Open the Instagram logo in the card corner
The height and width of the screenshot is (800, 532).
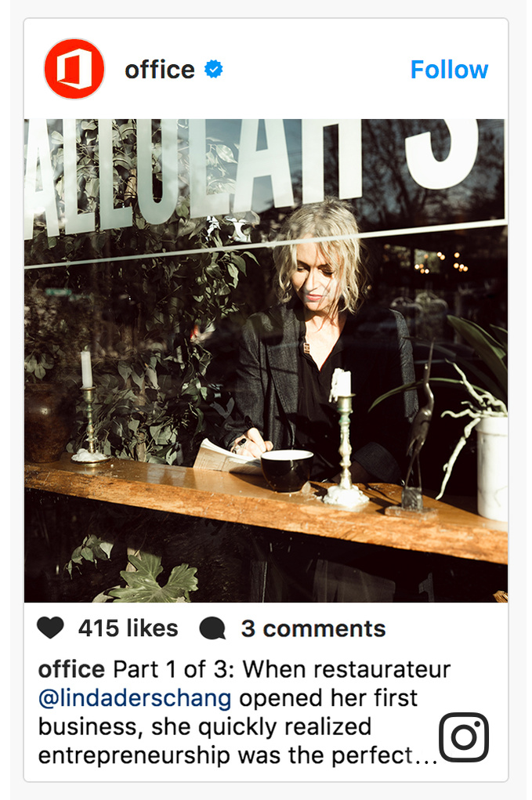click(x=464, y=737)
